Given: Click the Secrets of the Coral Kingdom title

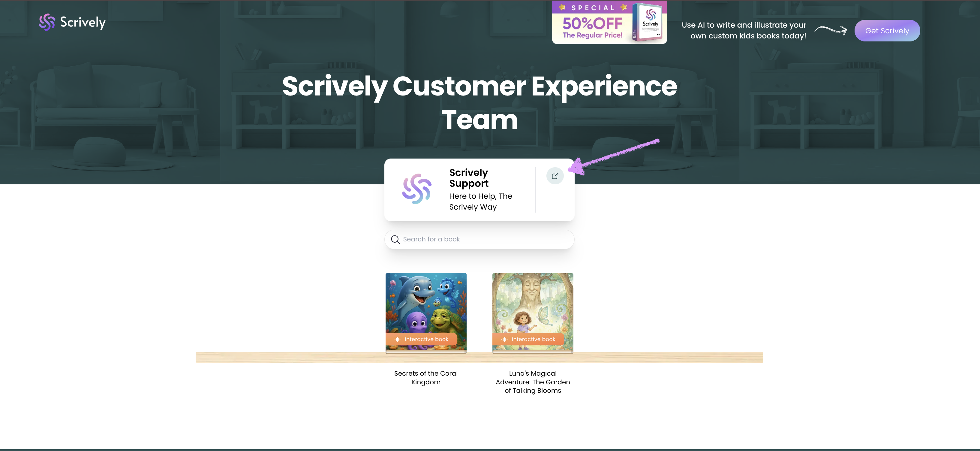Looking at the screenshot, I should pyautogui.click(x=426, y=377).
